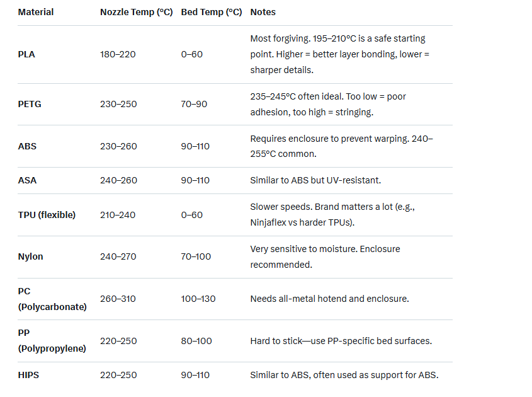Select the HIPS material cell
This screenshot has height=397, width=532.
(28, 375)
